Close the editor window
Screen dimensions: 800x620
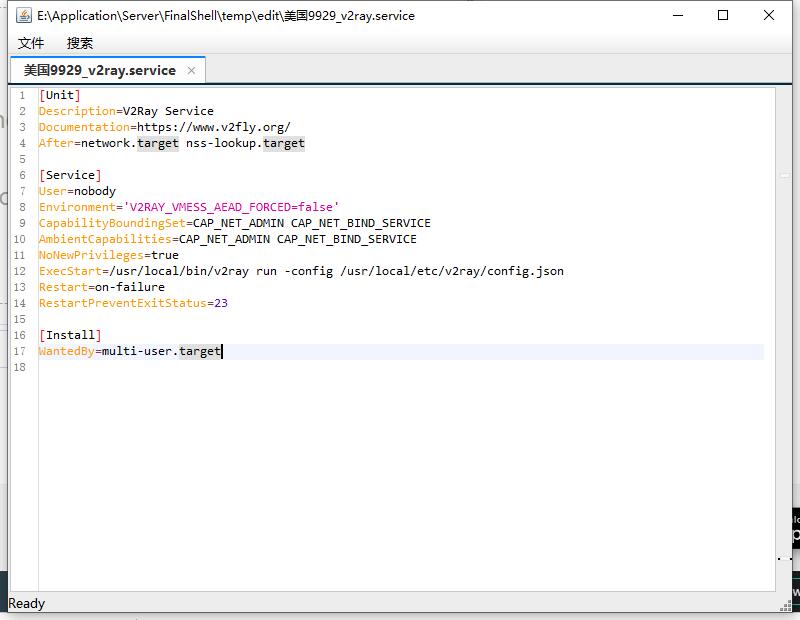[769, 15]
